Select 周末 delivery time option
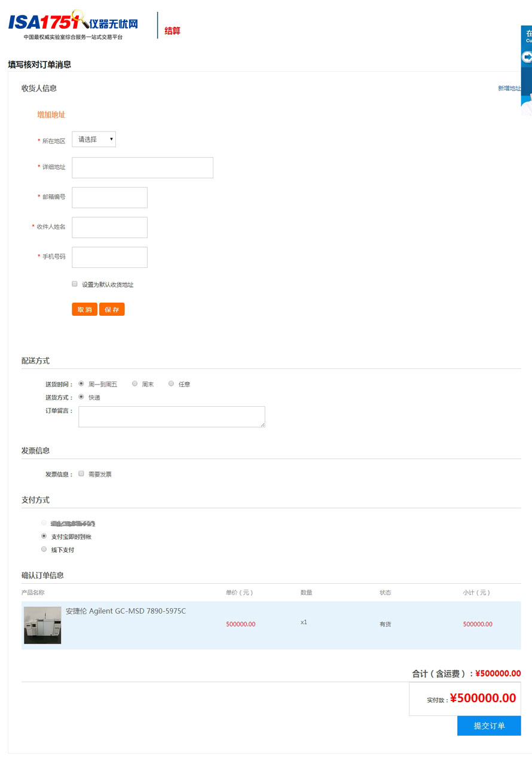 134,383
